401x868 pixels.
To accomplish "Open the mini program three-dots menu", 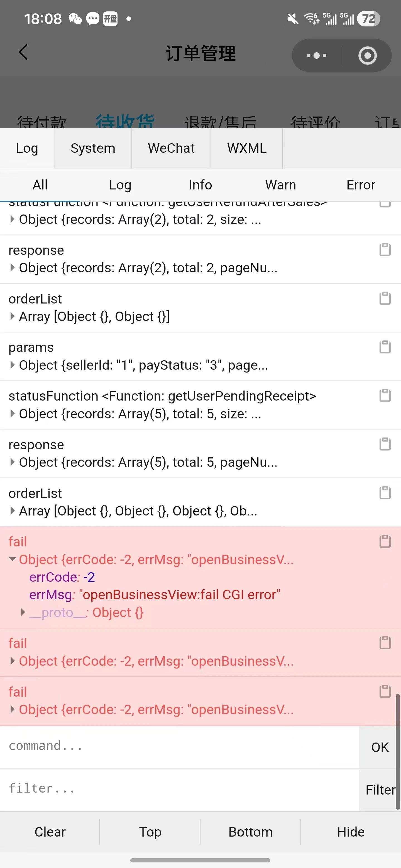I will click(317, 55).
